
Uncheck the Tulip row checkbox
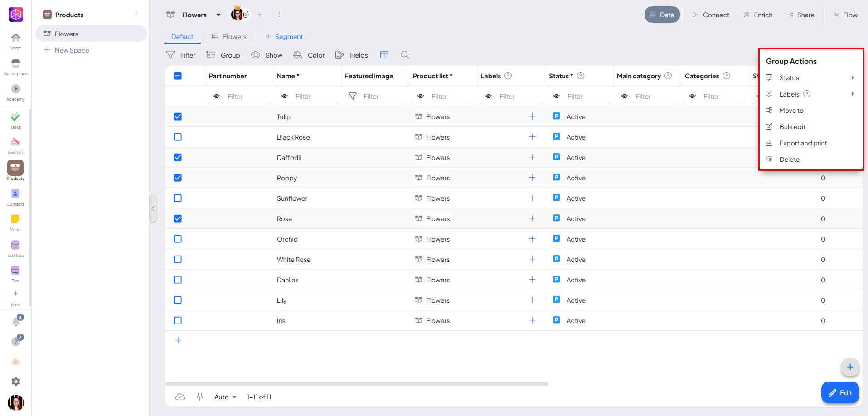point(178,116)
